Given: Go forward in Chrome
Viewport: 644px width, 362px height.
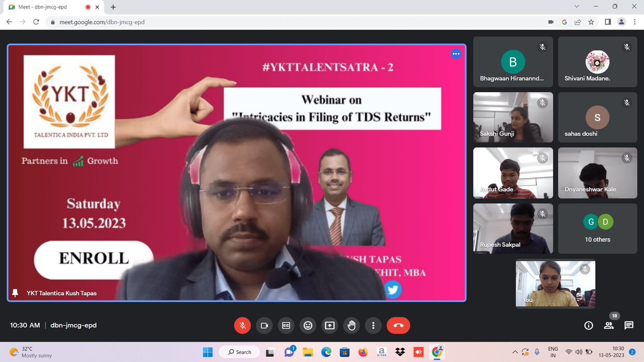Looking at the screenshot, I should click(23, 22).
